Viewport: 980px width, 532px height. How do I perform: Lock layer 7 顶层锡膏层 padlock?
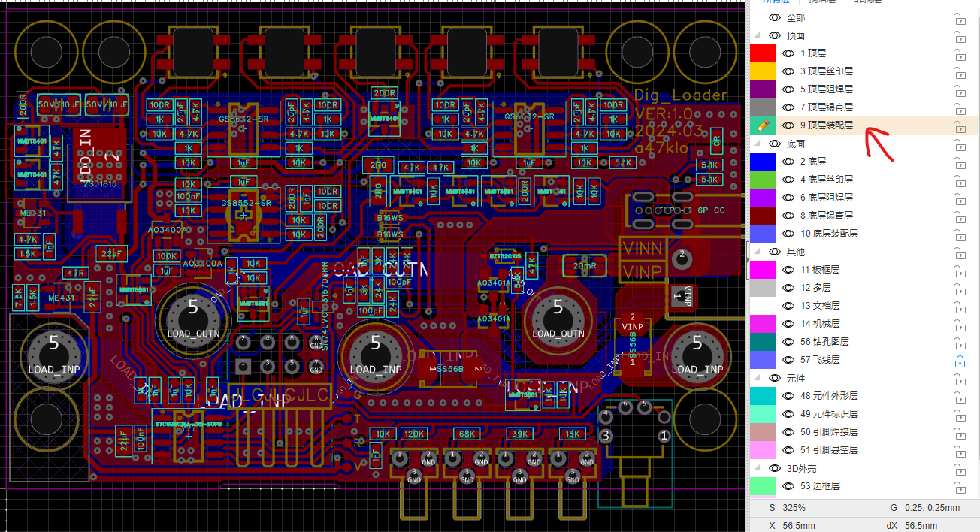click(959, 108)
